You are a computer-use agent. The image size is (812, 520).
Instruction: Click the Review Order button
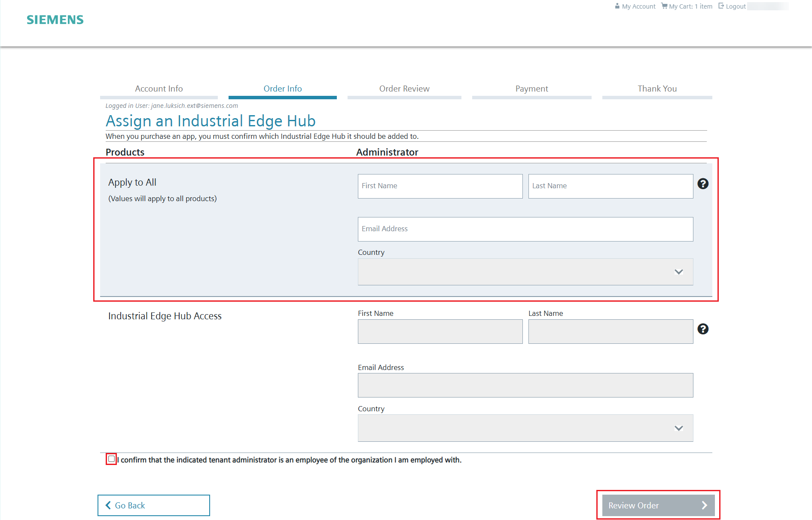[658, 505]
